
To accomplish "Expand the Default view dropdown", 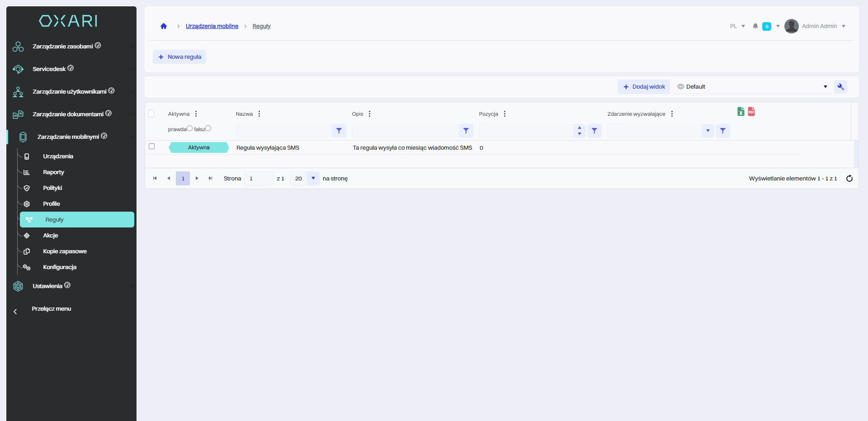I will click(825, 87).
